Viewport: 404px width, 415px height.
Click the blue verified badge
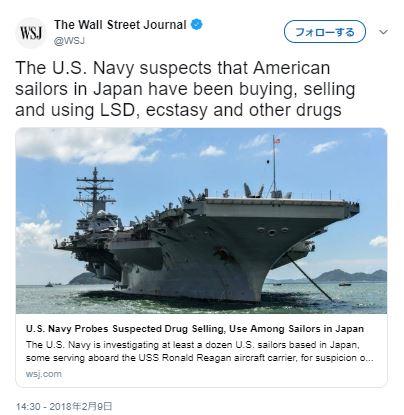[x=197, y=24]
